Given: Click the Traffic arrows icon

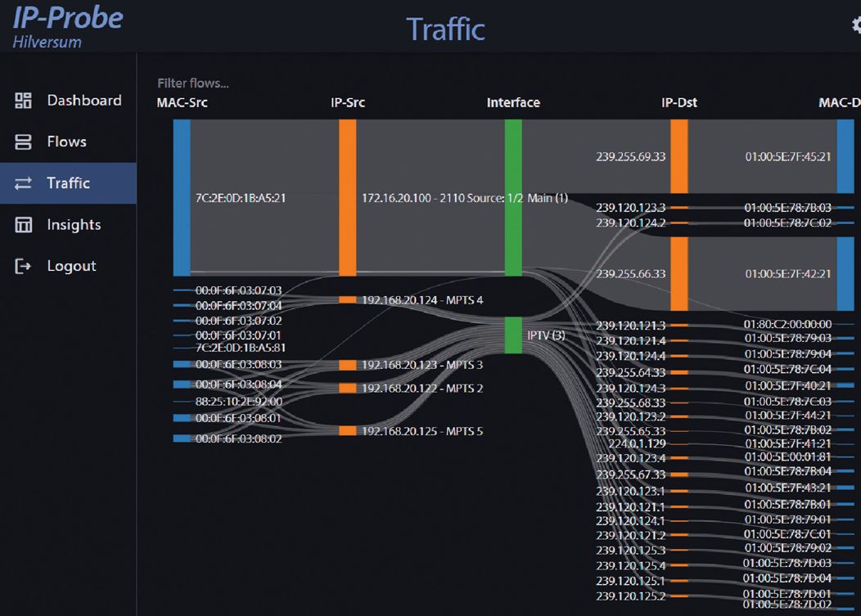Looking at the screenshot, I should point(24,183).
